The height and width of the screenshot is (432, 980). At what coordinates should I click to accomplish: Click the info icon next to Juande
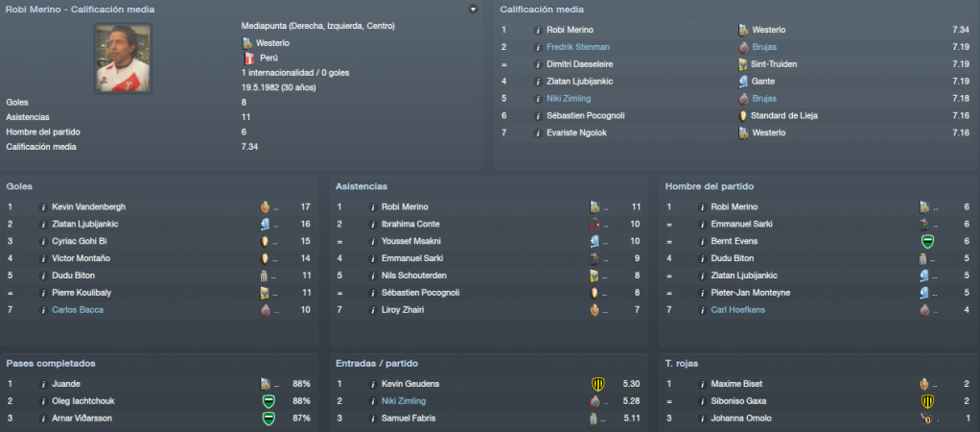pos(43,384)
